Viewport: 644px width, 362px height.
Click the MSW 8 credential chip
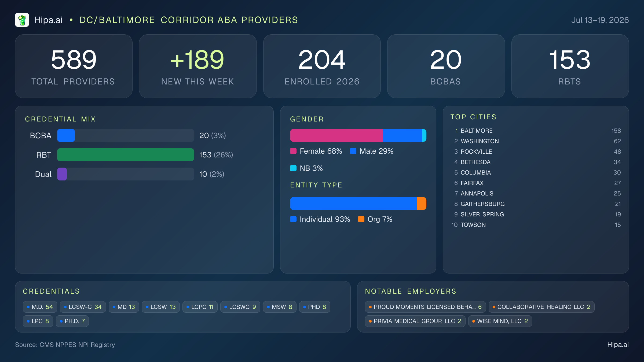tap(280, 307)
